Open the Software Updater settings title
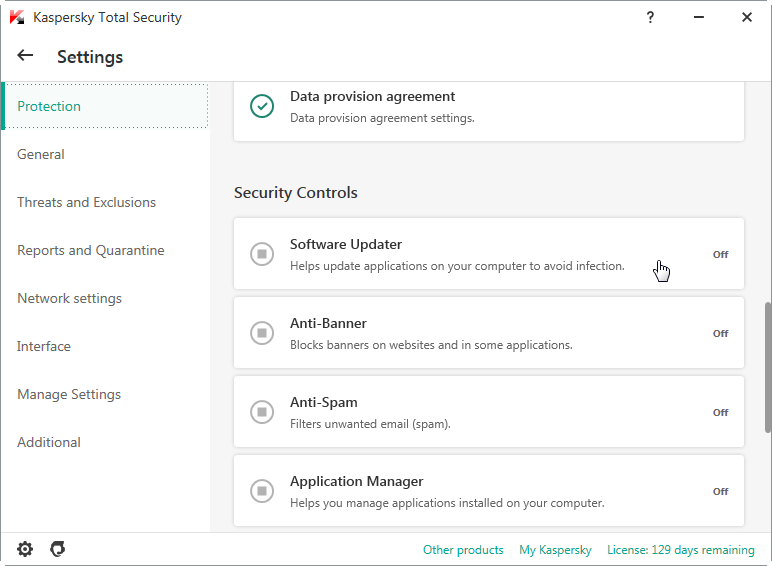 346,244
